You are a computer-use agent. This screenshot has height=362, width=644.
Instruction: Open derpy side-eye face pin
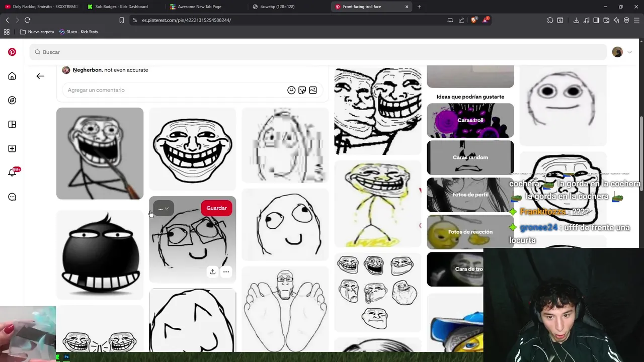point(285,225)
